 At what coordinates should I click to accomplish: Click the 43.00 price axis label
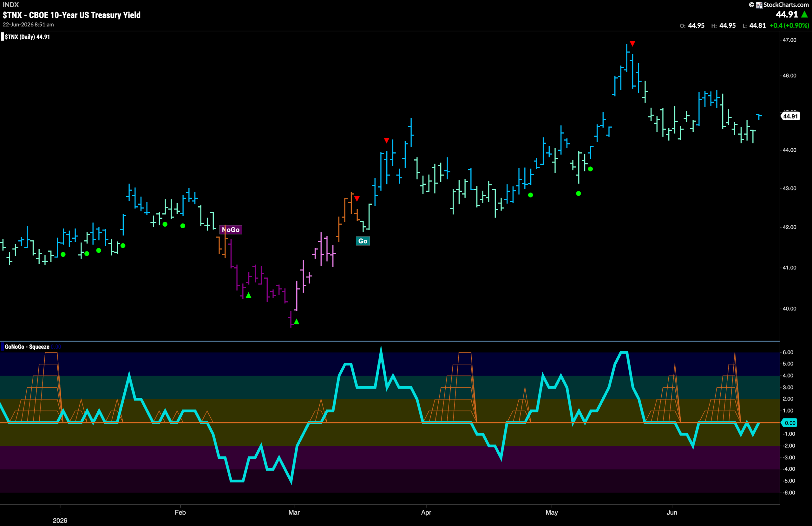coord(789,188)
